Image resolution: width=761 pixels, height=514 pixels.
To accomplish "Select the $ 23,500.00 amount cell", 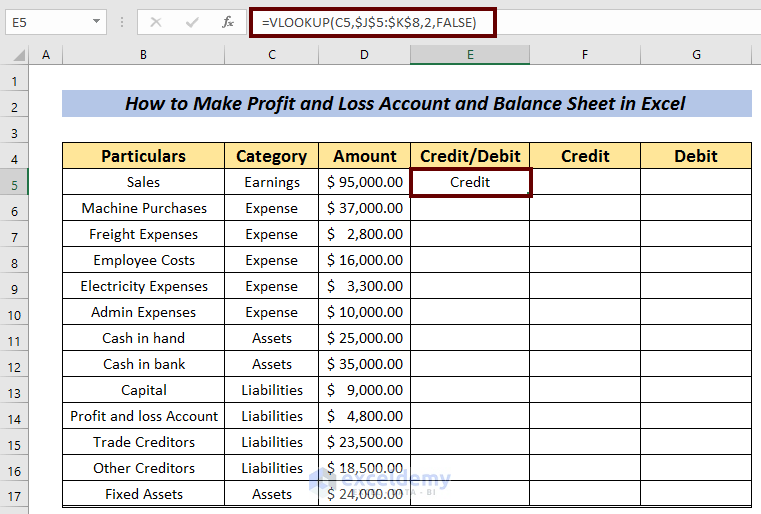I will point(364,442).
